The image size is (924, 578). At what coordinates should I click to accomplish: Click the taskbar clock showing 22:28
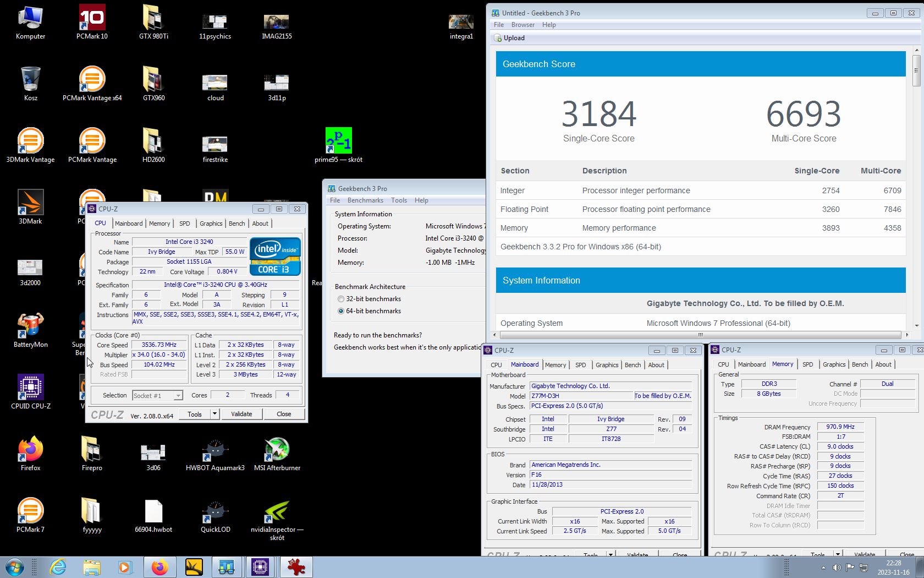pos(893,568)
